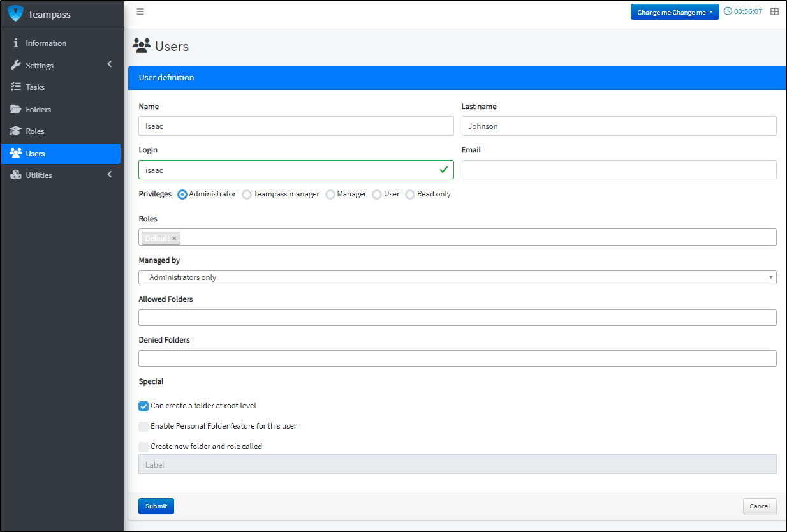Open Information in sidebar
This screenshot has height=532, width=787.
[61, 43]
